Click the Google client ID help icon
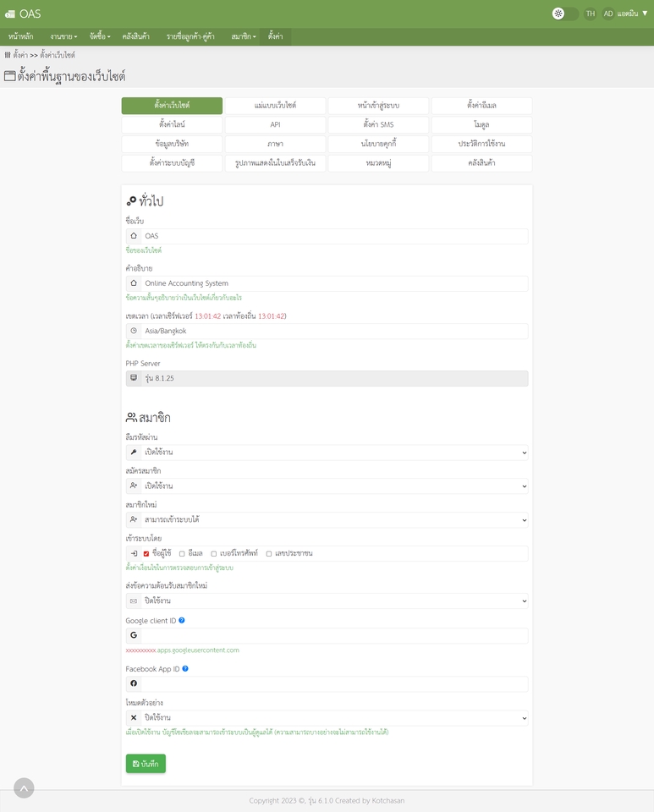This screenshot has width=654, height=812. [x=182, y=620]
